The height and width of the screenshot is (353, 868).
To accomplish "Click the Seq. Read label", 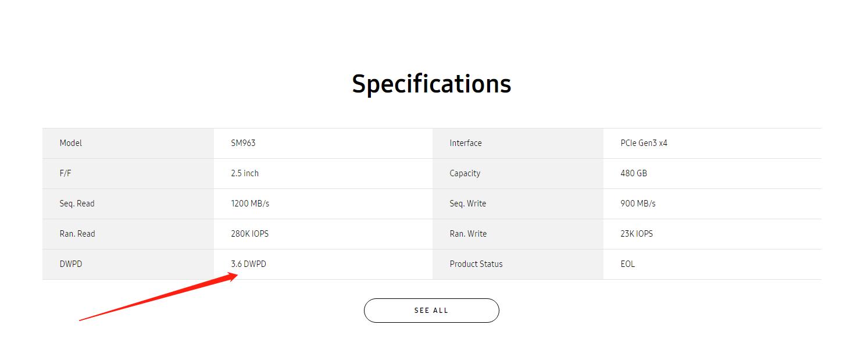I will pyautogui.click(x=77, y=204).
